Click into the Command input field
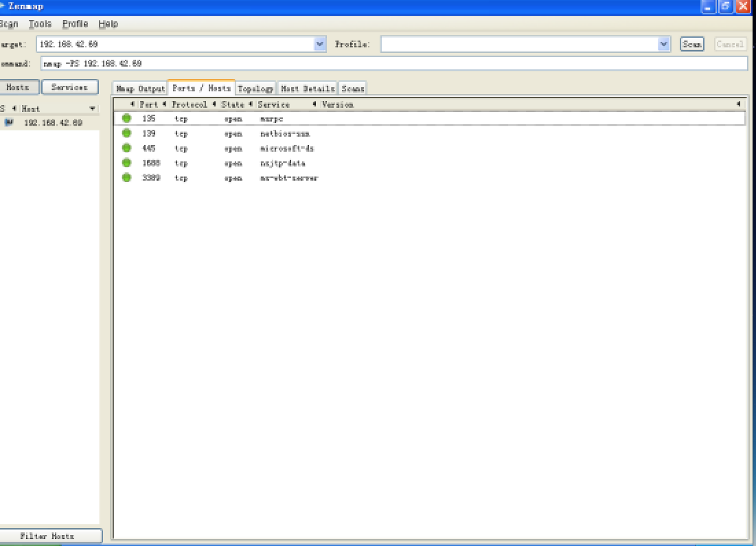Screen dimensions: 756x546 click(394, 63)
